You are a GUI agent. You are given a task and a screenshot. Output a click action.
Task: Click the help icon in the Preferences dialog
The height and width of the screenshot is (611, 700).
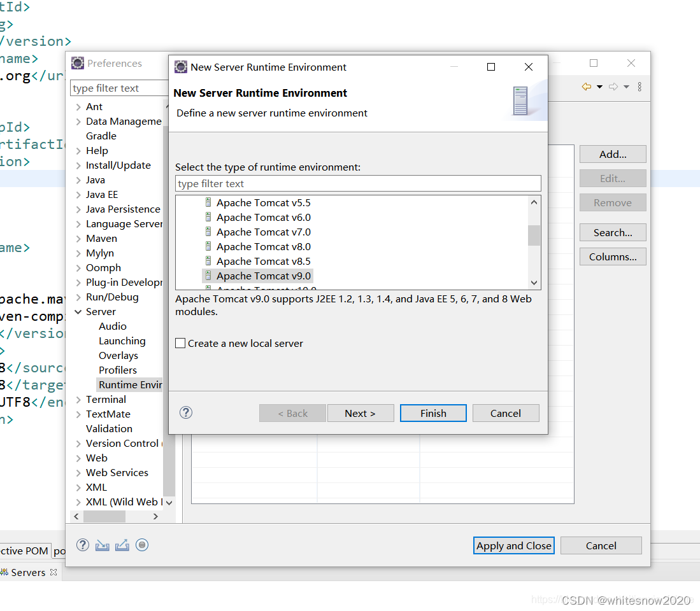click(x=82, y=545)
